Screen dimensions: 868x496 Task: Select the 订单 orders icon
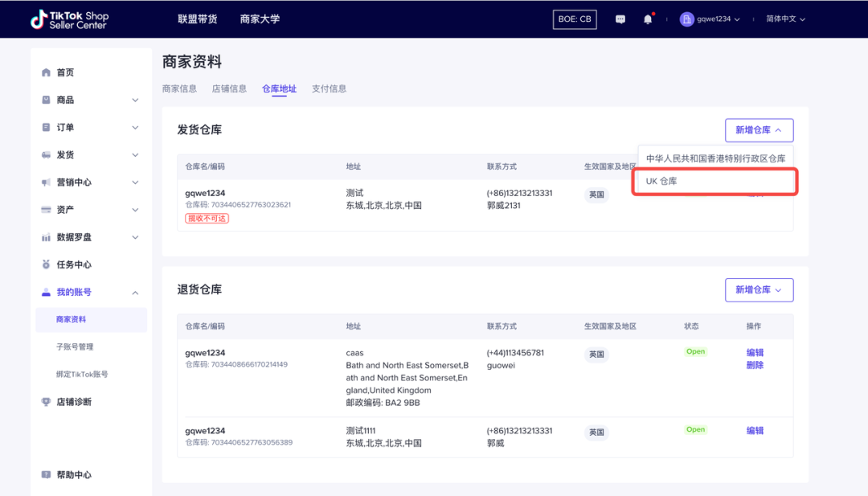46,127
